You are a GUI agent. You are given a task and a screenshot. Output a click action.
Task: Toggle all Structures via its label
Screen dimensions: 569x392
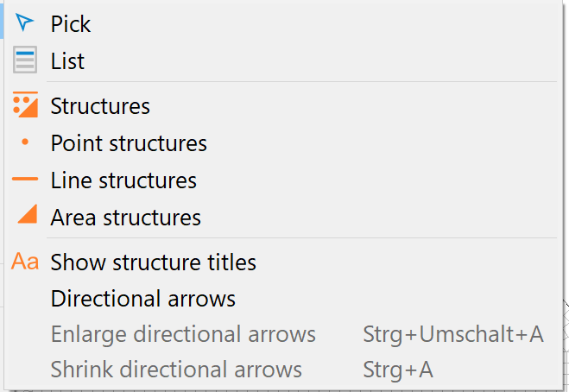pos(100,106)
